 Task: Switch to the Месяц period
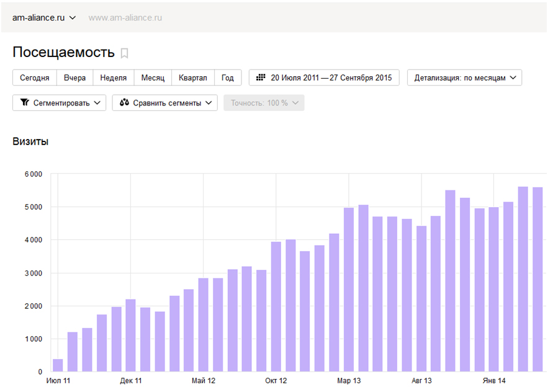click(x=153, y=78)
